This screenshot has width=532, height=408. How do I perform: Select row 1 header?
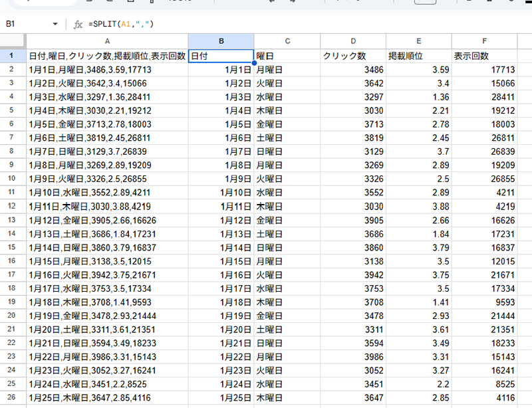13,56
